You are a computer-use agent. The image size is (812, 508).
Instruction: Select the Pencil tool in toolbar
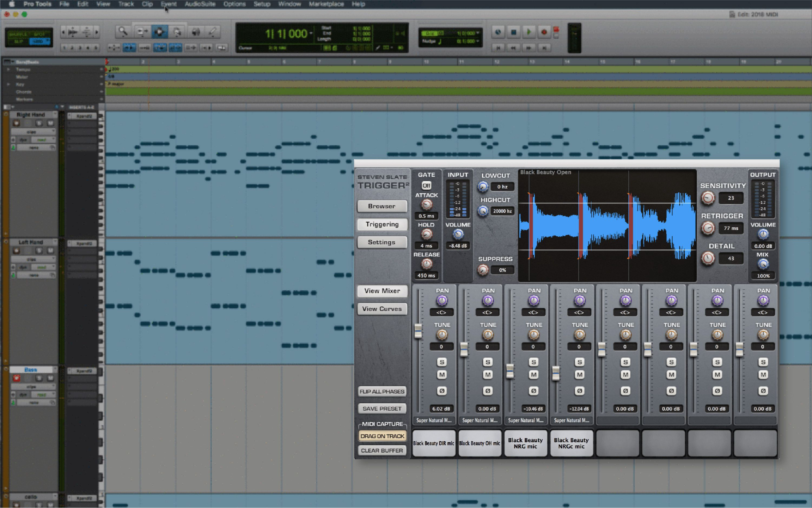[213, 32]
